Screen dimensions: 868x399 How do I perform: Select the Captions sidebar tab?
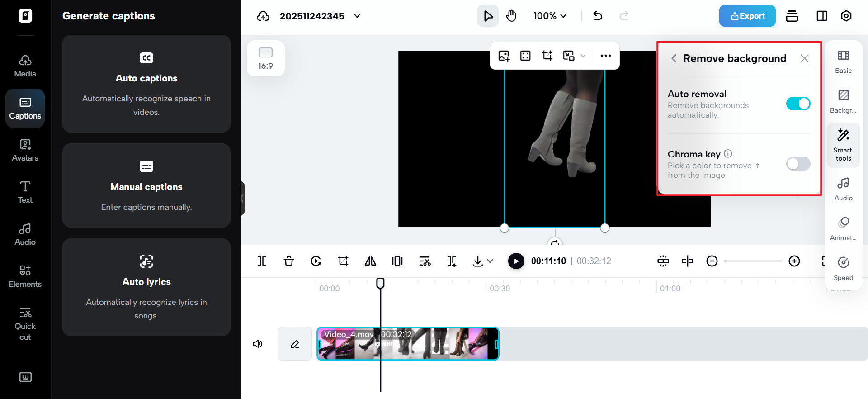point(25,109)
